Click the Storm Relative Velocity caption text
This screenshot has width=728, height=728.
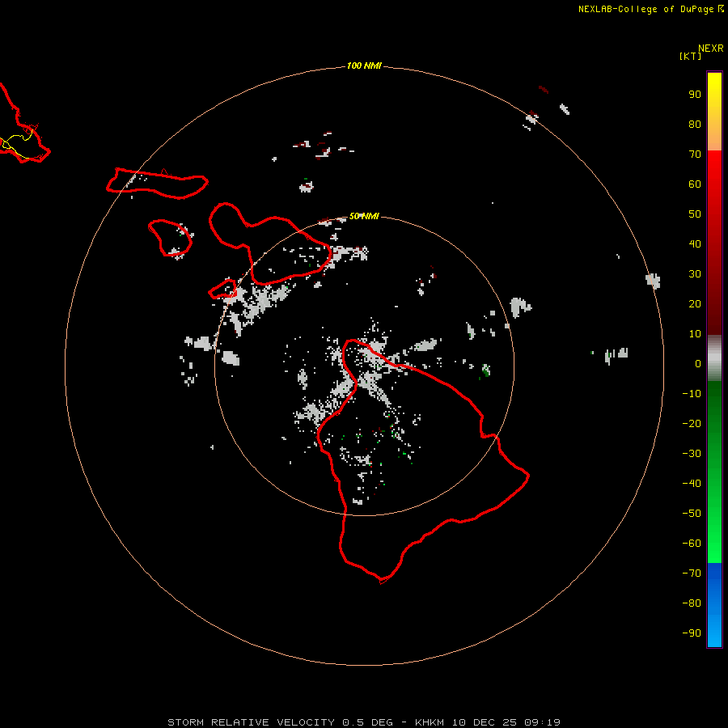tap(364, 722)
